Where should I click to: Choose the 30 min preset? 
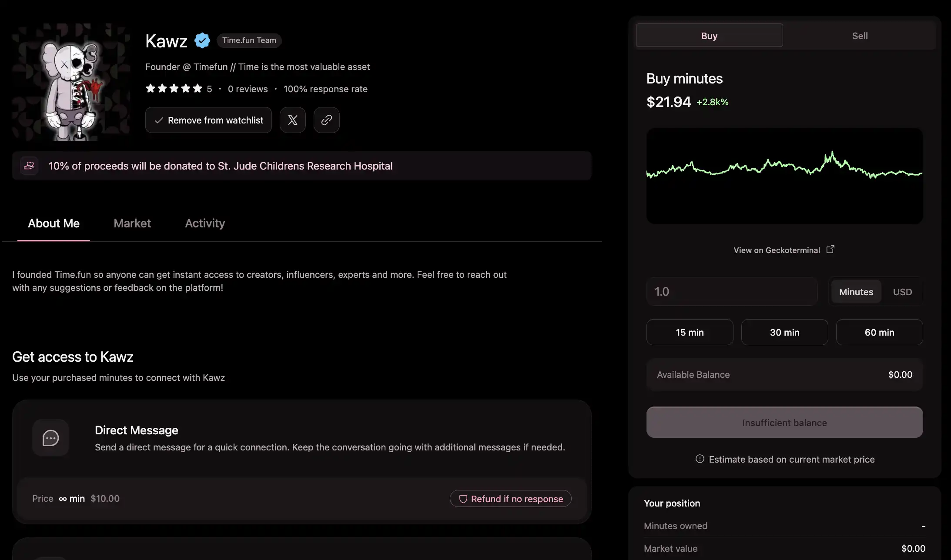point(784,332)
